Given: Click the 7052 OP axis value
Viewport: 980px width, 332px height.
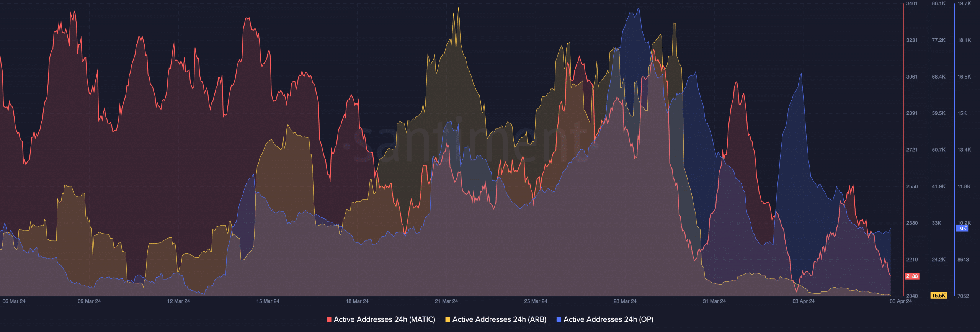Looking at the screenshot, I should pos(963,296).
